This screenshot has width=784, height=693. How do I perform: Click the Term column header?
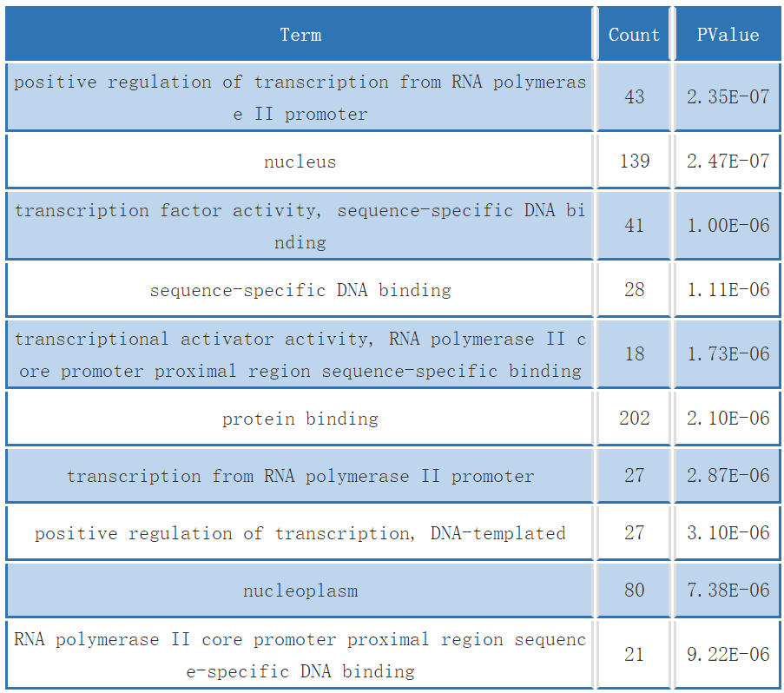point(300,34)
